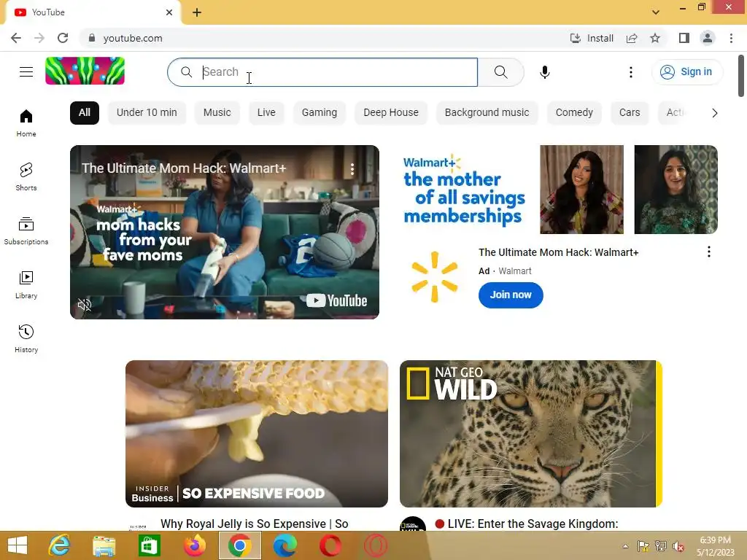
Task: Go to Home in sidebar
Action: [x=26, y=123]
